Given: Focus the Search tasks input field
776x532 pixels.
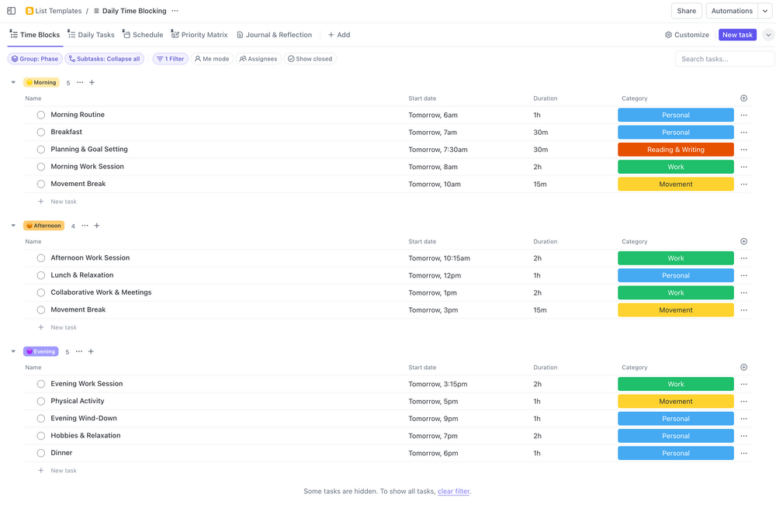Looking at the screenshot, I should click(725, 59).
